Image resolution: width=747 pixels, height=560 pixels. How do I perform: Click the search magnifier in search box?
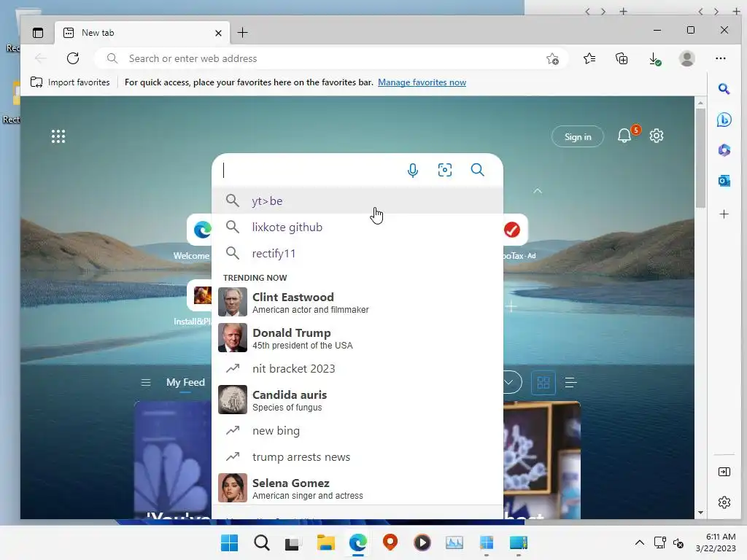pyautogui.click(x=477, y=170)
